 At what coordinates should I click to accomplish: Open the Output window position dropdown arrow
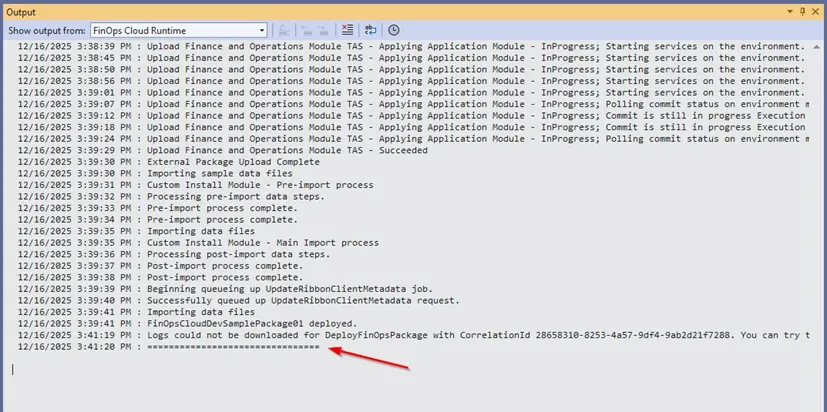tap(790, 11)
